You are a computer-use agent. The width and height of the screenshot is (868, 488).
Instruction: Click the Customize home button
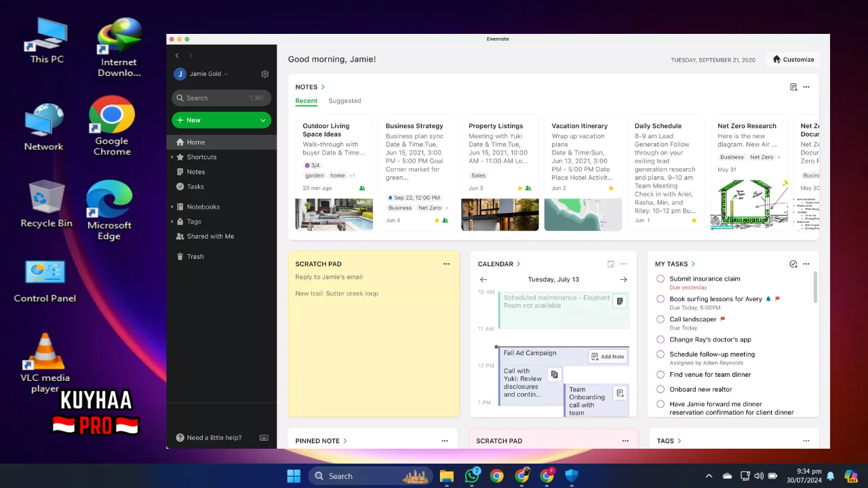pos(793,60)
